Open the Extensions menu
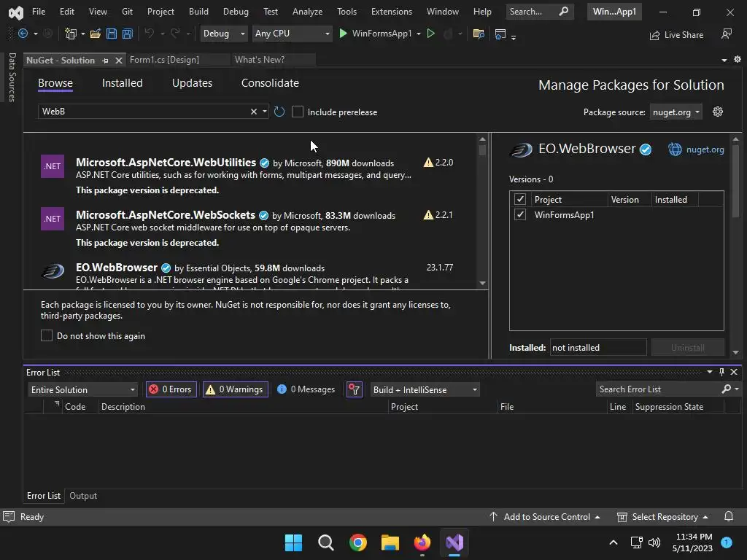747x560 pixels. click(392, 12)
